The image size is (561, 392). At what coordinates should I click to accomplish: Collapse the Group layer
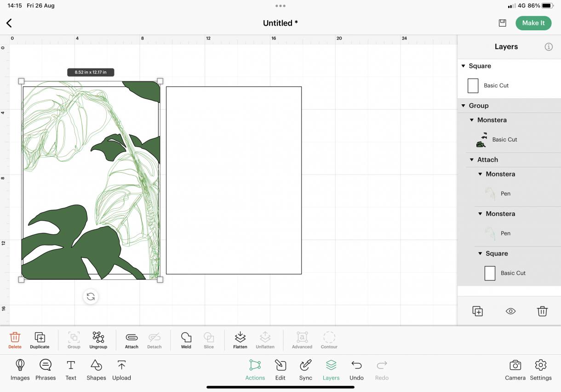tap(464, 106)
